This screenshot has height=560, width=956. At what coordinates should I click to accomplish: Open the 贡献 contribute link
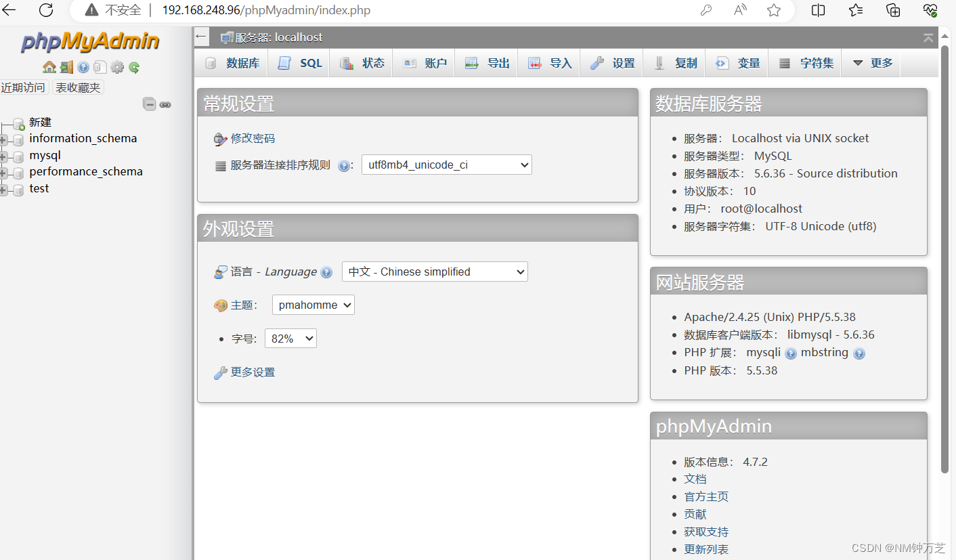(x=695, y=514)
